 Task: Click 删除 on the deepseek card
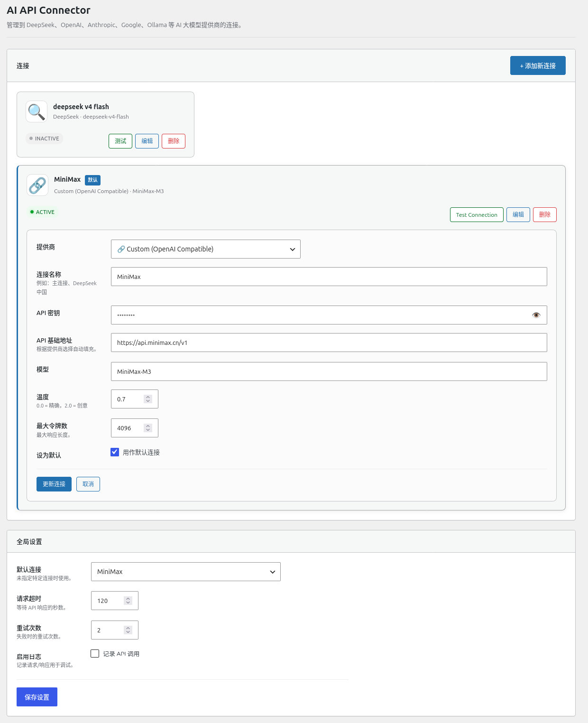coord(174,141)
